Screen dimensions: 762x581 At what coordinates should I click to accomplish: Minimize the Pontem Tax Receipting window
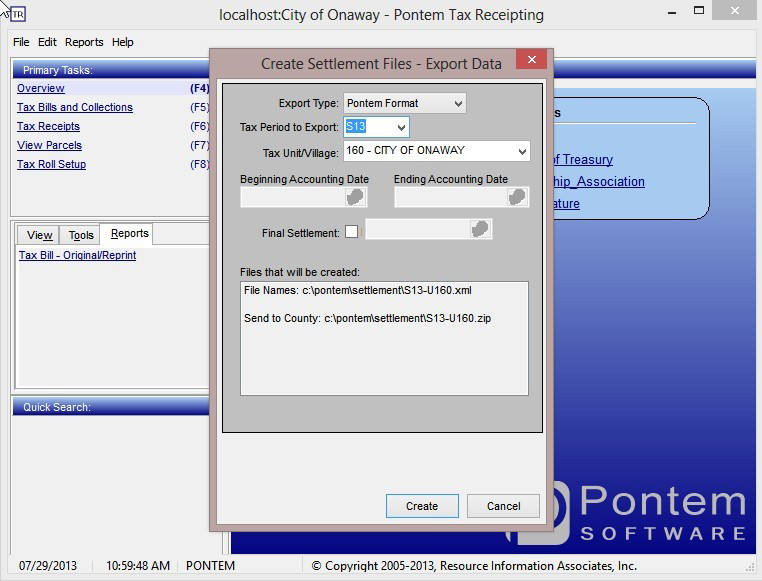pos(672,12)
